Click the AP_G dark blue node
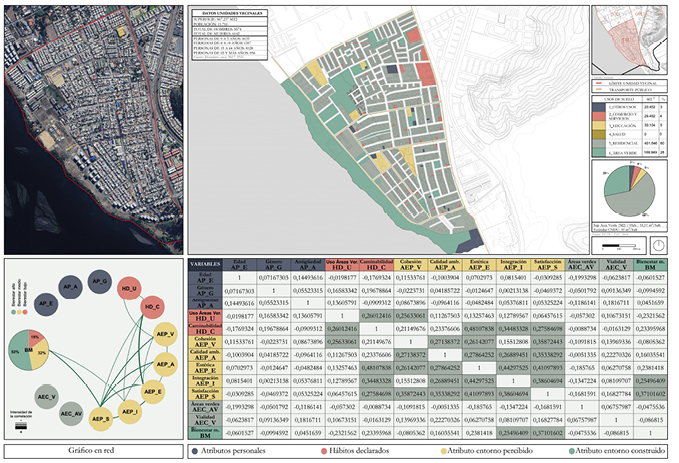This screenshot has height=463, width=679. pos(98,282)
